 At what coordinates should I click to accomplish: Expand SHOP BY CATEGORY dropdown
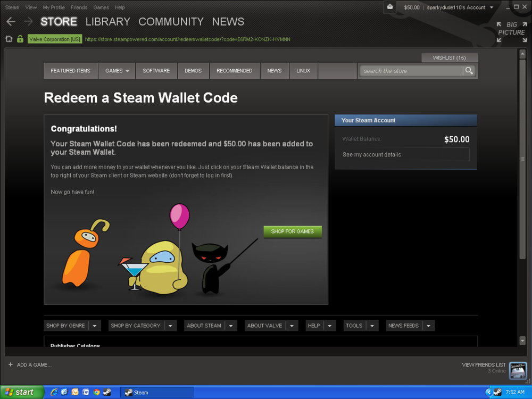coord(143,326)
